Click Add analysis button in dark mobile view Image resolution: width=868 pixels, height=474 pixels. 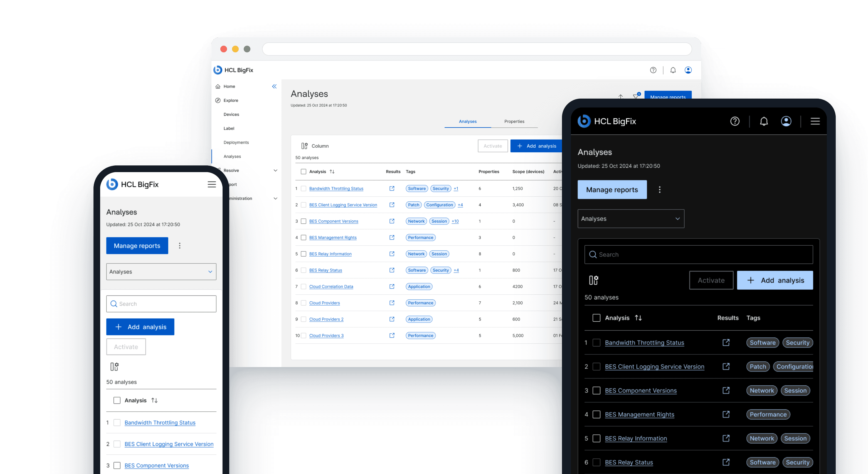pyautogui.click(x=775, y=280)
